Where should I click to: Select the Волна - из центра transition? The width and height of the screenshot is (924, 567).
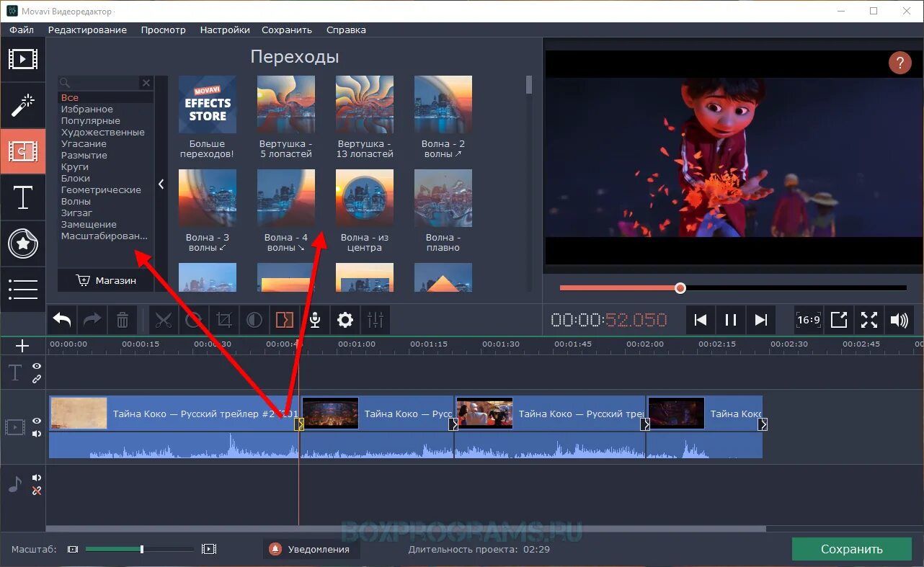click(365, 210)
